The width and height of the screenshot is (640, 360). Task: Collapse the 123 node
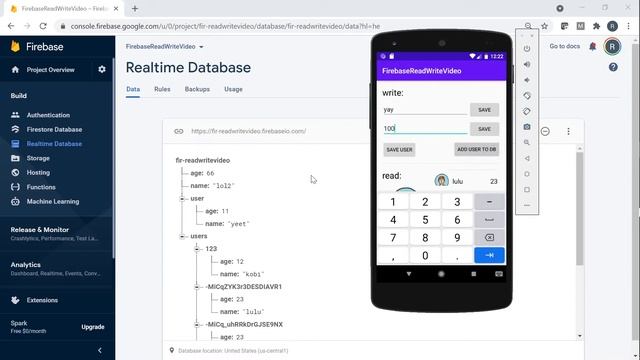[197, 249]
